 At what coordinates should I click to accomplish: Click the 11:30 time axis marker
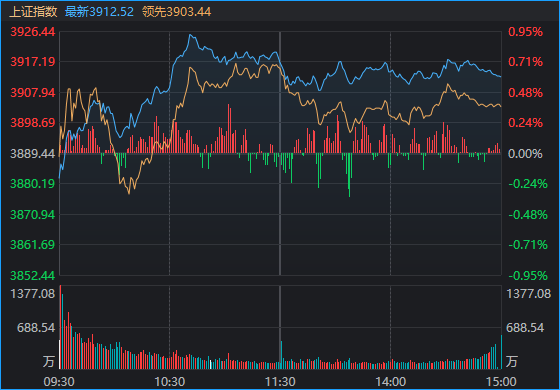[280, 382]
